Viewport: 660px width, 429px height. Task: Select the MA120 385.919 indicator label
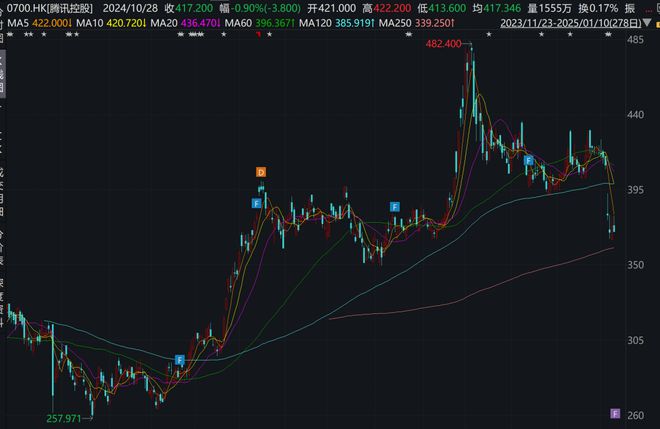pyautogui.click(x=337, y=23)
